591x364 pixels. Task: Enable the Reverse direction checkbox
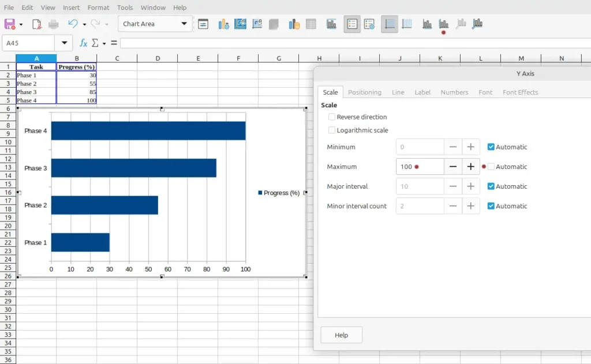[332, 117]
